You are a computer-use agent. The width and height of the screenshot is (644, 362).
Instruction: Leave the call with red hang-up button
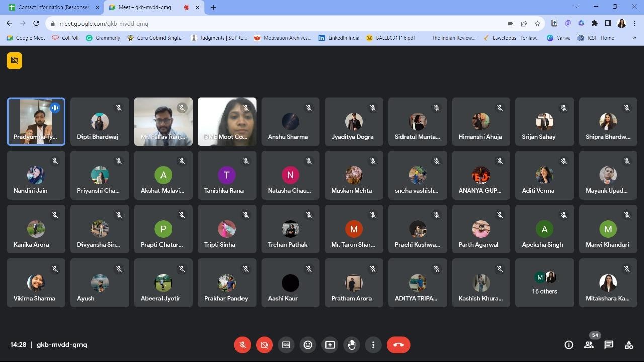point(398,345)
